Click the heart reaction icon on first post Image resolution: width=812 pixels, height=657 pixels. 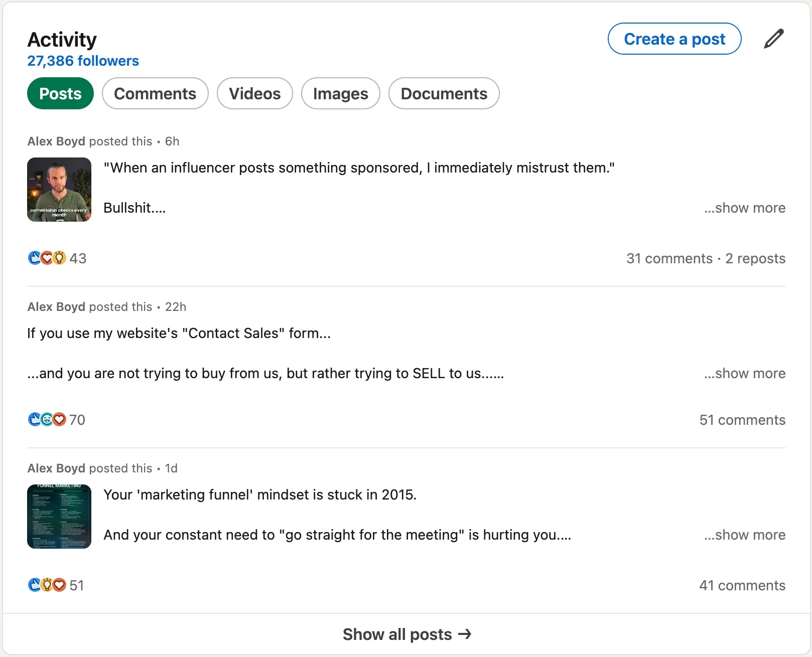[47, 258]
